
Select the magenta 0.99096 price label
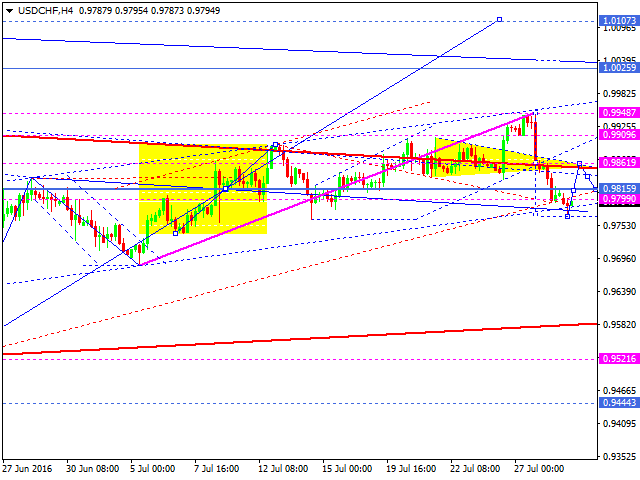pos(619,134)
